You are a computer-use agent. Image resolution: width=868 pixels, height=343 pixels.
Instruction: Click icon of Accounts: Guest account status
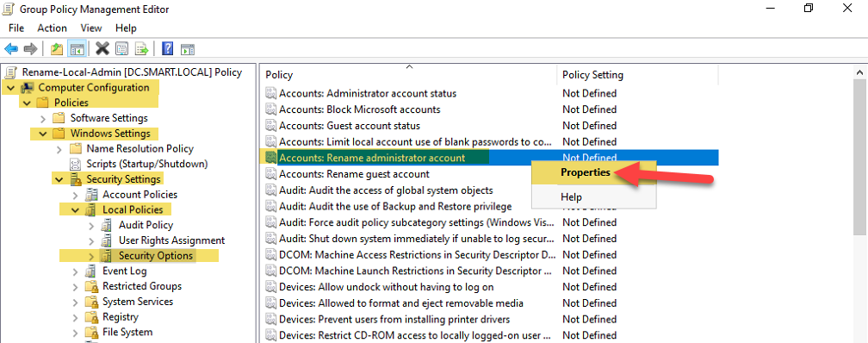pos(270,125)
